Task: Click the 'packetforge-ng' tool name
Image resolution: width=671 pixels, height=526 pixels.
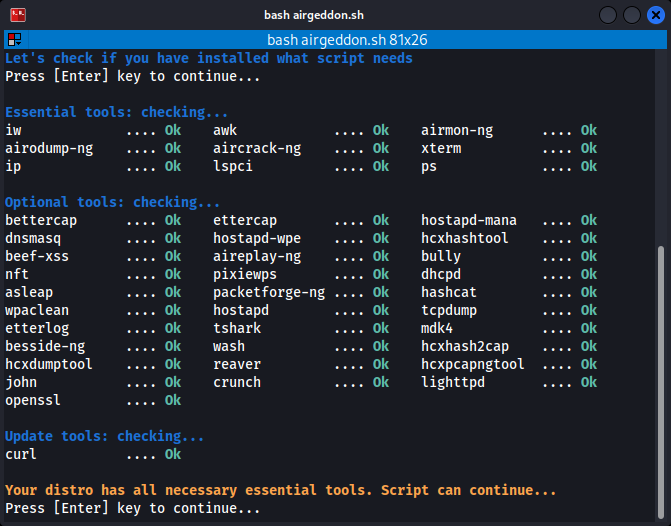Action: 269,292
